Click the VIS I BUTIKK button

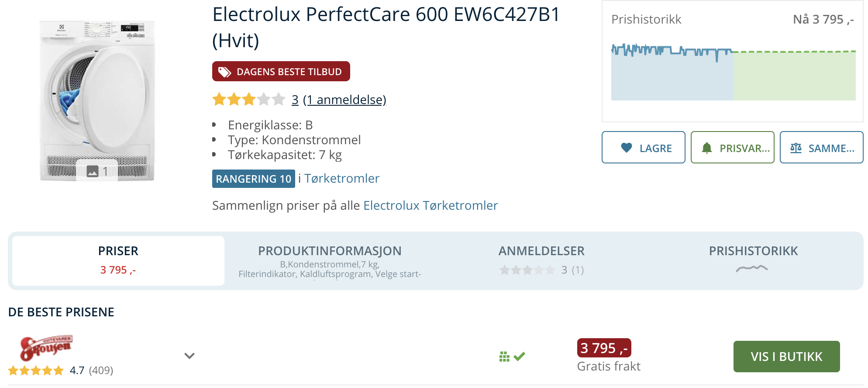[786, 357]
